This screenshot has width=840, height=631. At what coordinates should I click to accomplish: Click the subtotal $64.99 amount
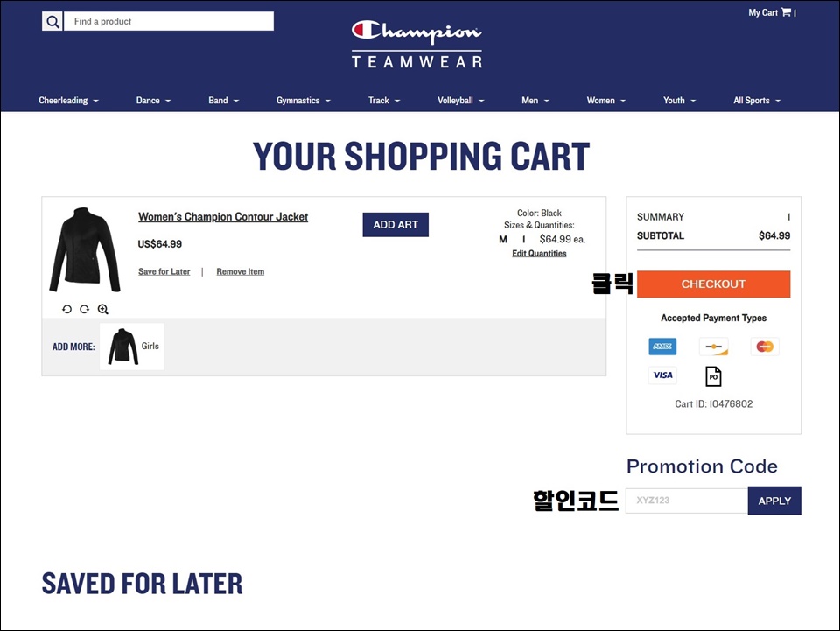[774, 235]
